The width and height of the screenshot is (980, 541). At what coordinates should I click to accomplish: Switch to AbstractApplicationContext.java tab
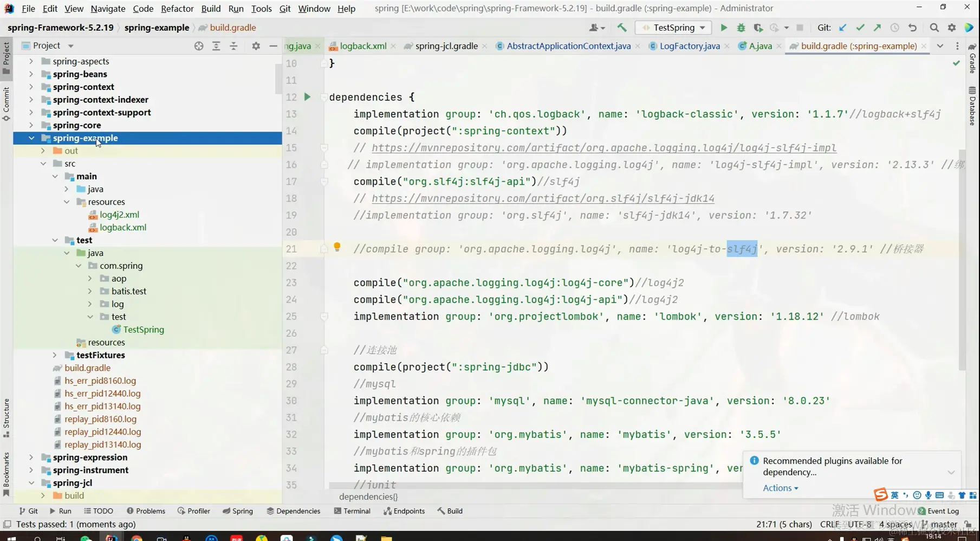pos(569,46)
